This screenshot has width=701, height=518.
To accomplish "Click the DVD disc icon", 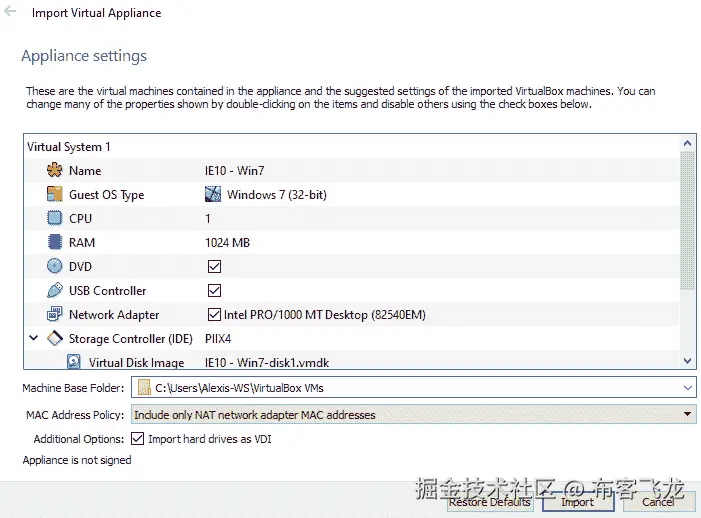I will pos(55,266).
